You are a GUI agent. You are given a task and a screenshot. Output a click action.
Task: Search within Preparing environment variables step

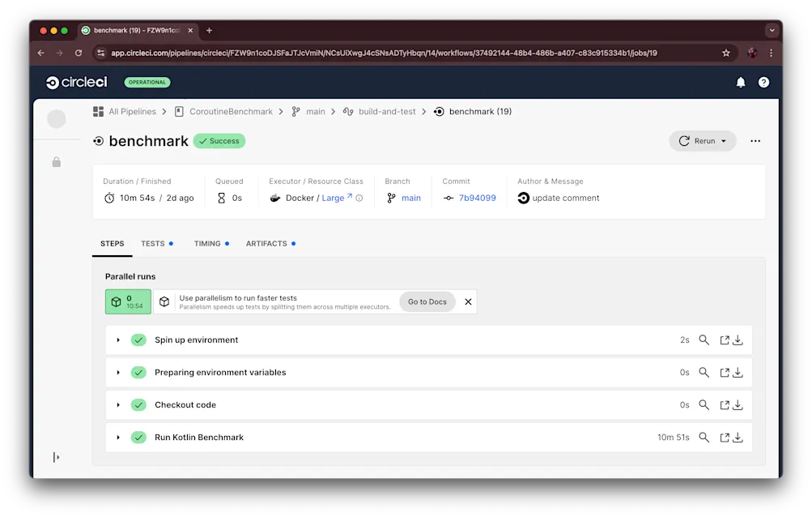click(704, 372)
